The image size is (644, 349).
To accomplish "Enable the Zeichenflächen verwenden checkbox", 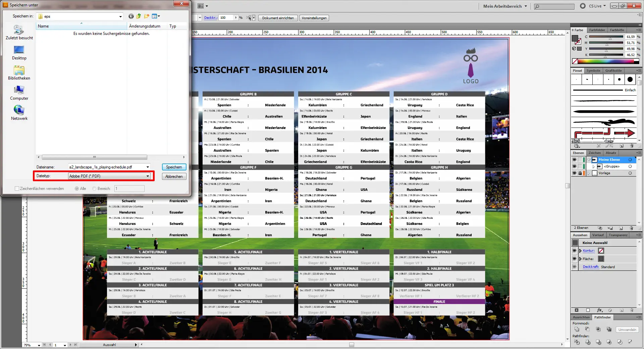I will pos(17,188).
